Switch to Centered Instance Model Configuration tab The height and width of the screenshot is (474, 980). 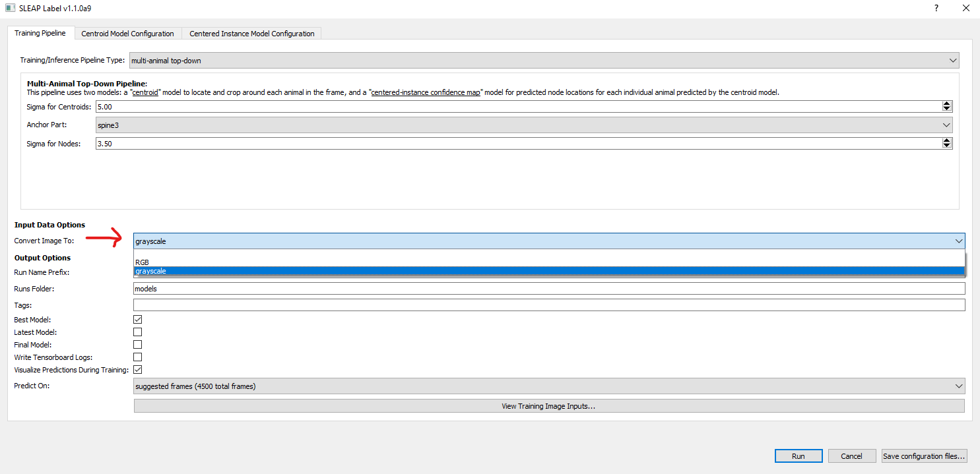251,33
